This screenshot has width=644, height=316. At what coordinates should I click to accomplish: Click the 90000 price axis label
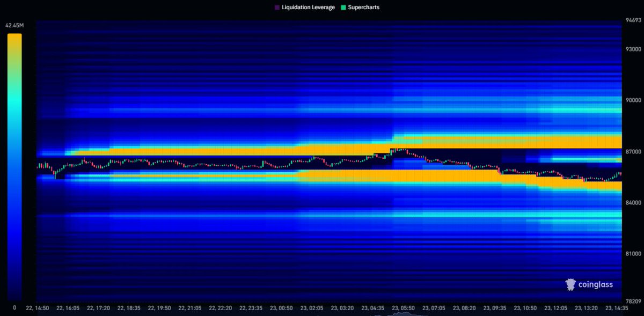(633, 100)
